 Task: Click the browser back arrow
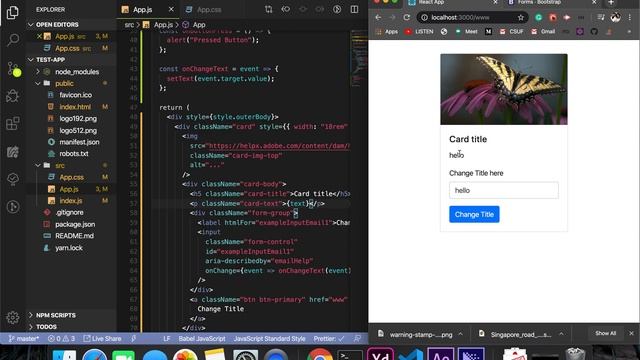[378, 17]
